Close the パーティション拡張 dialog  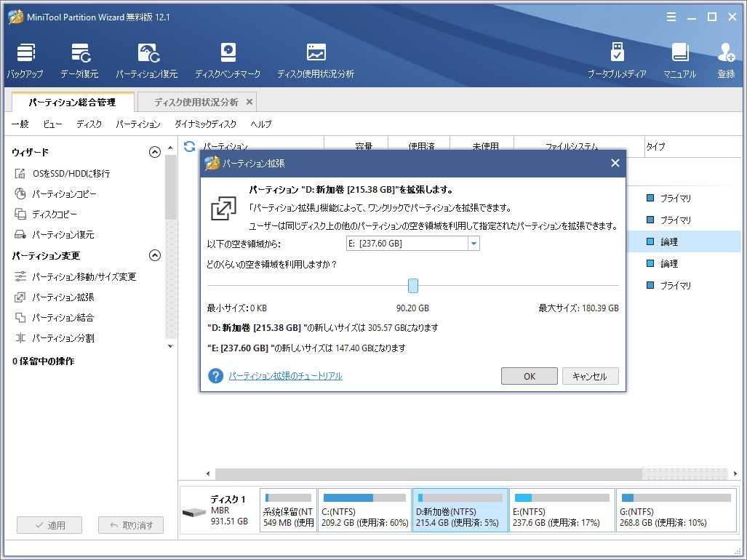coord(615,164)
